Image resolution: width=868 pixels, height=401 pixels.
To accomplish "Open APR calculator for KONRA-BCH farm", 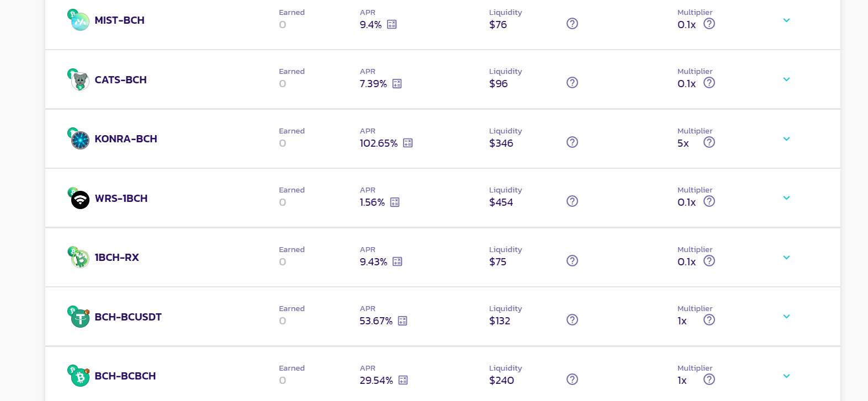I will click(408, 143).
